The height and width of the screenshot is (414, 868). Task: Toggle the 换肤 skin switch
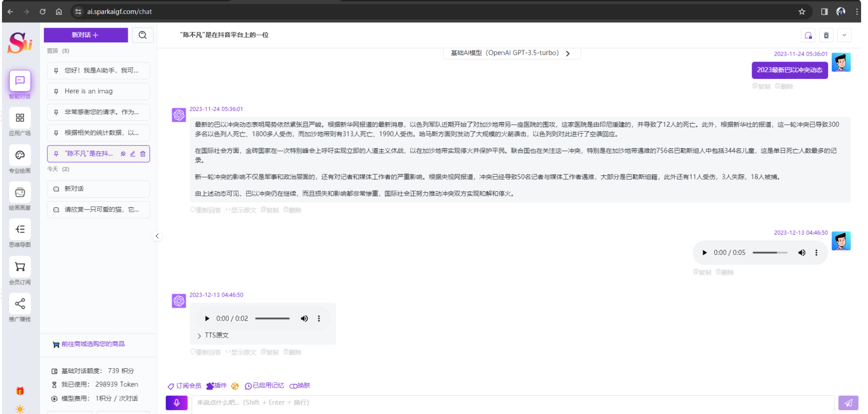coord(300,386)
